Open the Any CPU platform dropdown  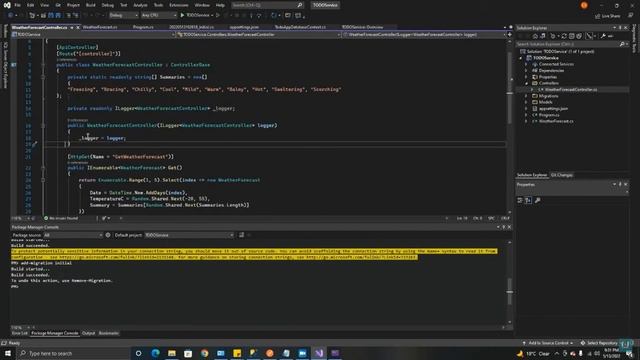(x=159, y=15)
